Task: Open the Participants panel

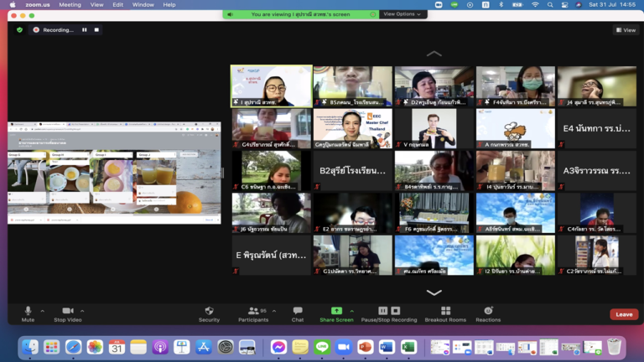Action: pyautogui.click(x=253, y=311)
